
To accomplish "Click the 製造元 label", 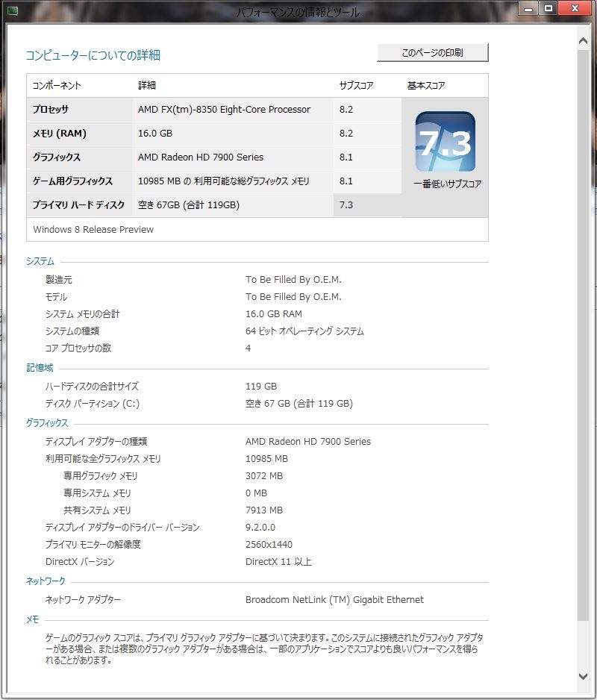I will tap(58, 280).
